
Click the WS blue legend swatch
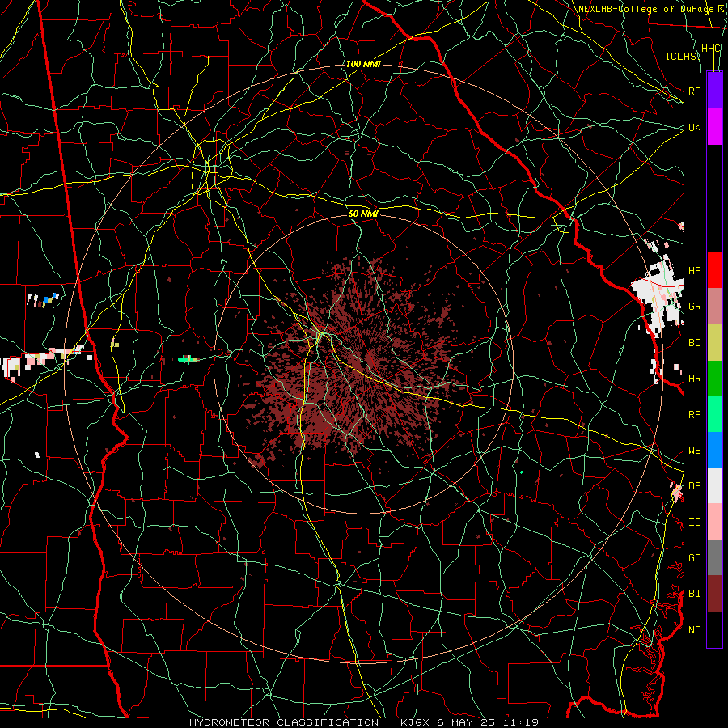714,450
